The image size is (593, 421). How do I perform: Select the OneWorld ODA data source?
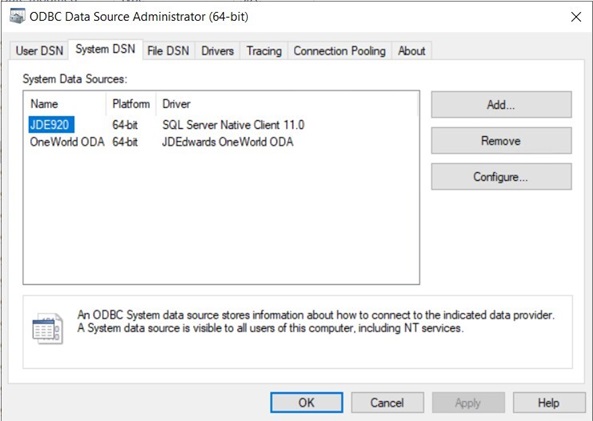67,142
